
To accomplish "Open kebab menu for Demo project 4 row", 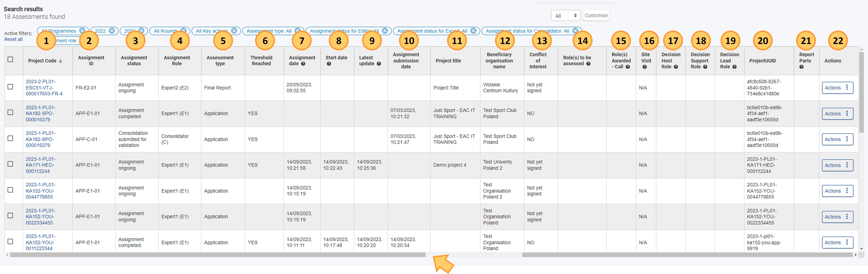I will click(847, 165).
